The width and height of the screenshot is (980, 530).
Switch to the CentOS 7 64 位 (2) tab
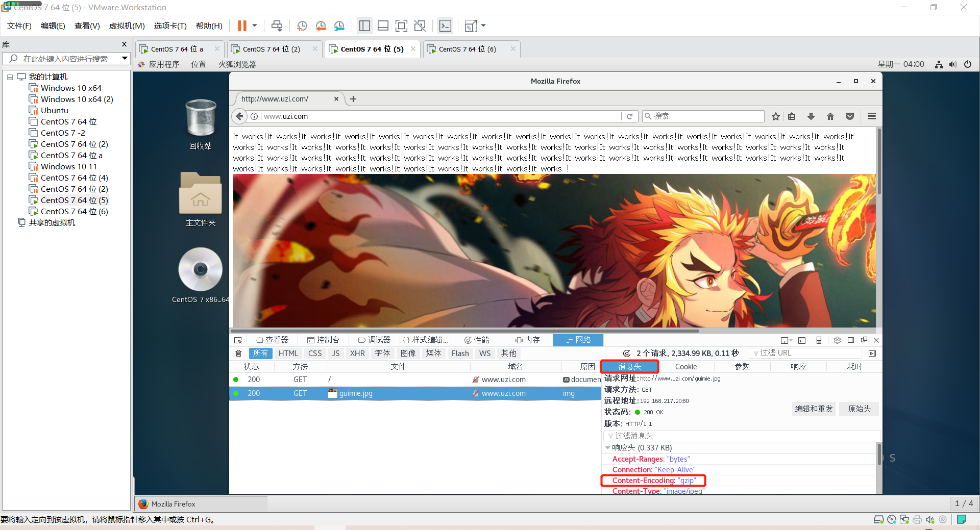tap(271, 49)
